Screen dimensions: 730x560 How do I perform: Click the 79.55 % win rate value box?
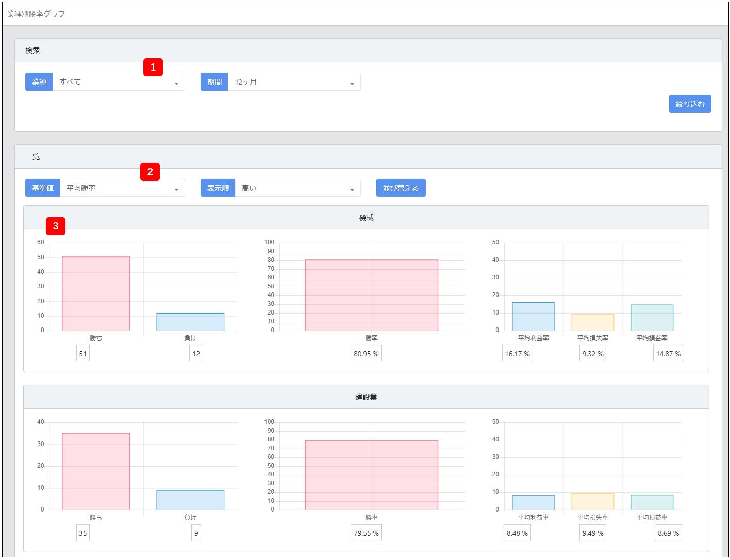(366, 533)
